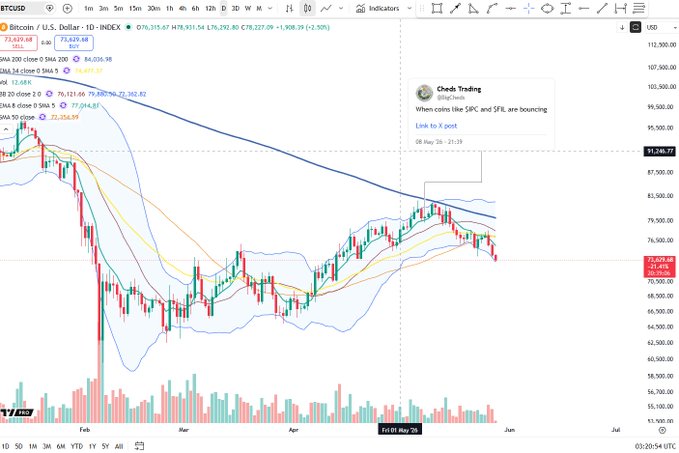The width and height of the screenshot is (679, 453).
Task: Switch to the 15m timeframe
Action: click(x=135, y=8)
